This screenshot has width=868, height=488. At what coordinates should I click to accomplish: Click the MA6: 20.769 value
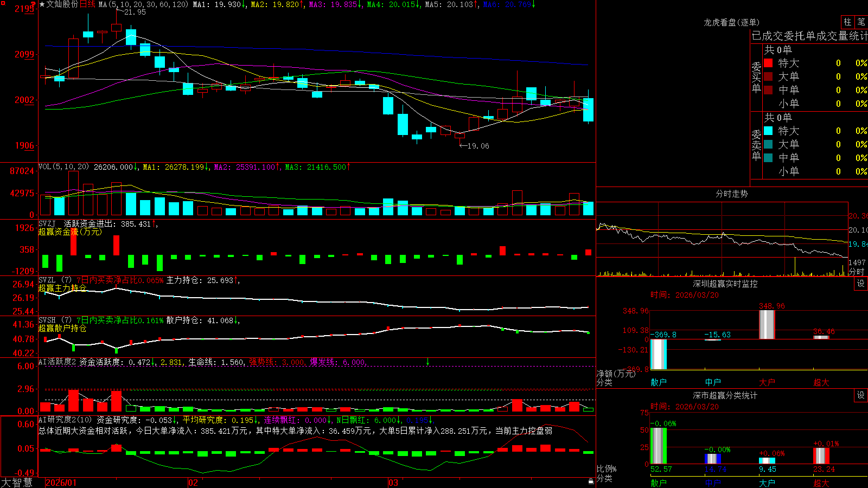click(x=507, y=4)
